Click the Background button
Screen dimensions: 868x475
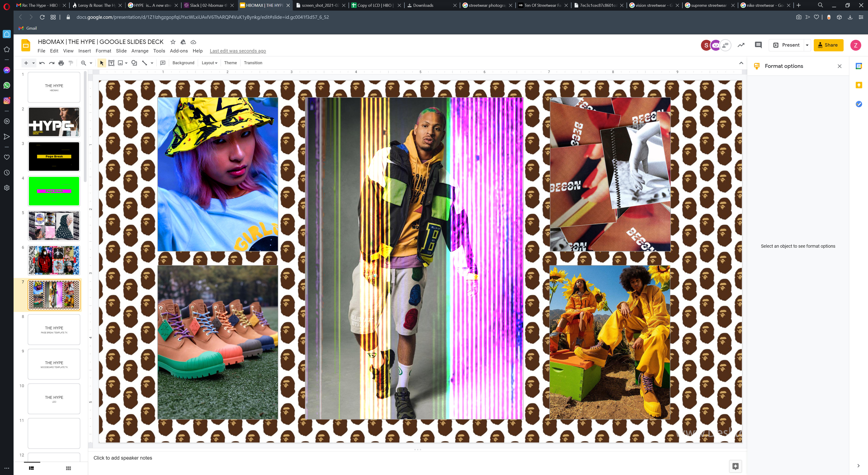[x=183, y=63]
